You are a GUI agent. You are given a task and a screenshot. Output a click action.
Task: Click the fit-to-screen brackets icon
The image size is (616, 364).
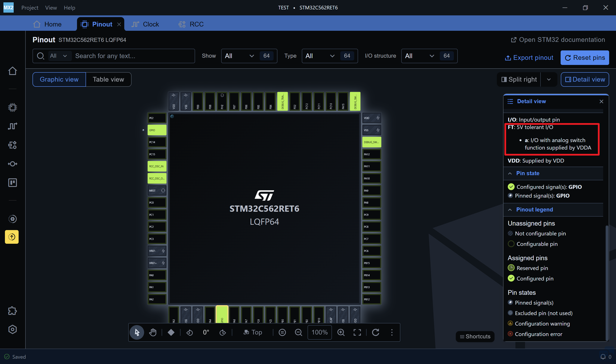click(x=357, y=332)
